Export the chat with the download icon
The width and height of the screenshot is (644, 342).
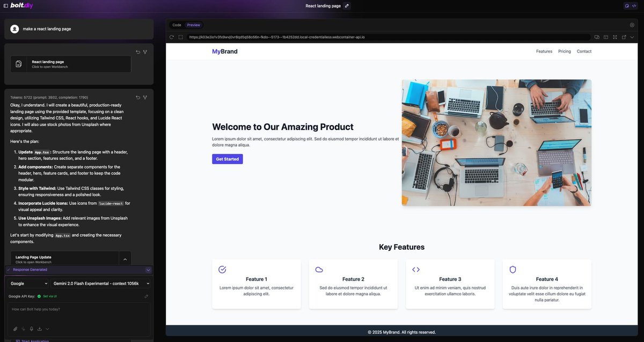pyautogui.click(x=40, y=329)
